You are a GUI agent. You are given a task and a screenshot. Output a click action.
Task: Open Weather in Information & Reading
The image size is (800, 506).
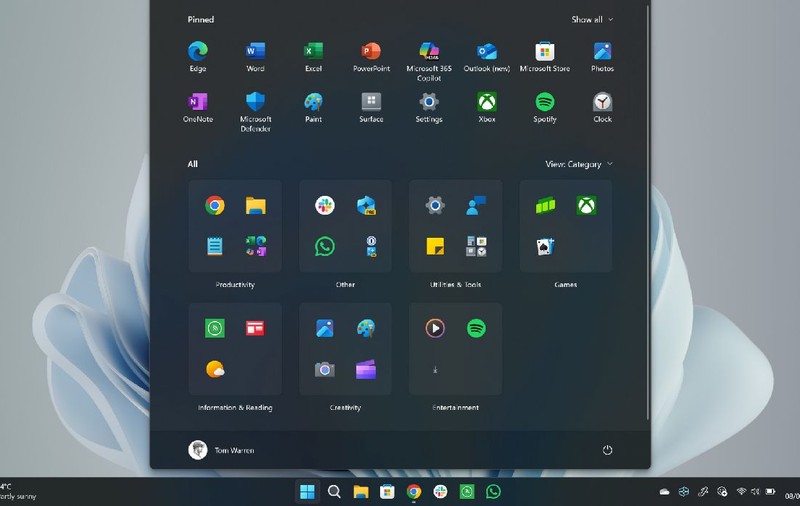click(215, 369)
